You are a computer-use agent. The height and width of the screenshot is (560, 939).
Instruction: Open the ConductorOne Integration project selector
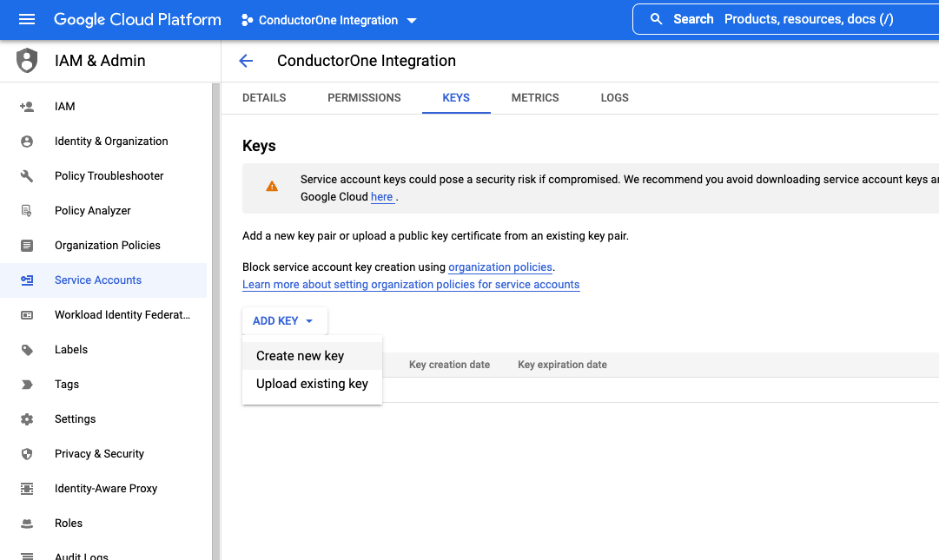click(328, 20)
